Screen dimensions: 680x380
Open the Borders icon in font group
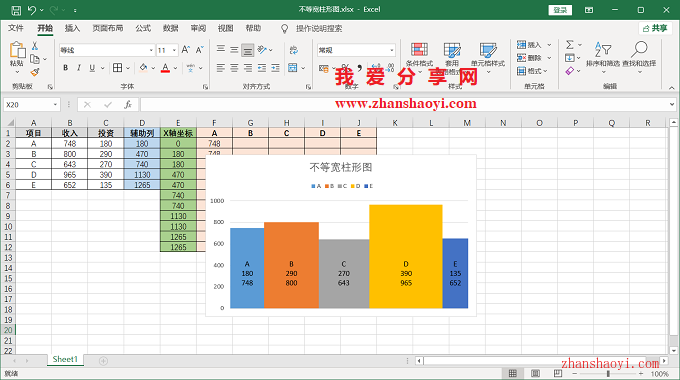click(x=118, y=68)
